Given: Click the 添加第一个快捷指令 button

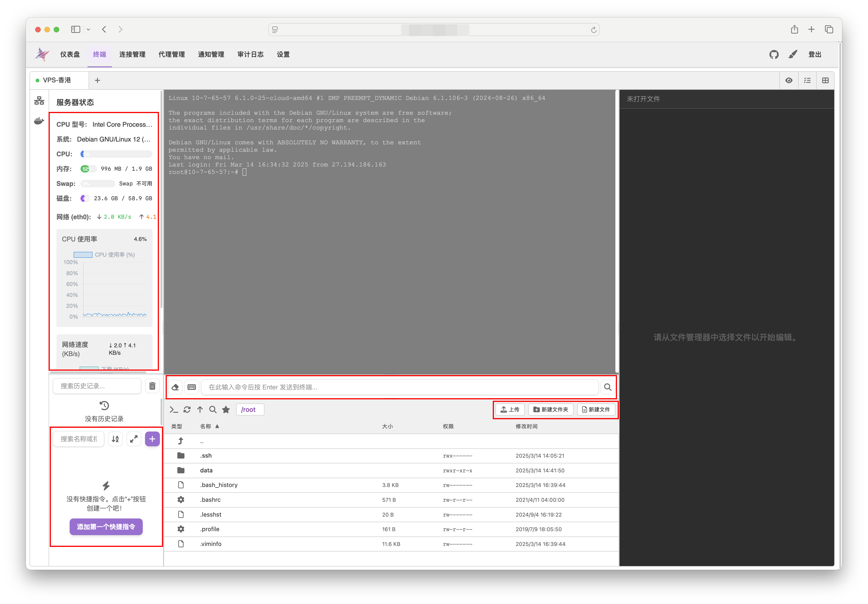Looking at the screenshot, I should tap(106, 527).
